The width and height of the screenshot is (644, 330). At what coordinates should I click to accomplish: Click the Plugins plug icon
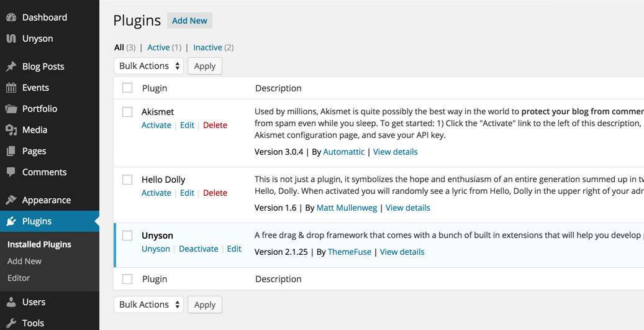pos(11,221)
